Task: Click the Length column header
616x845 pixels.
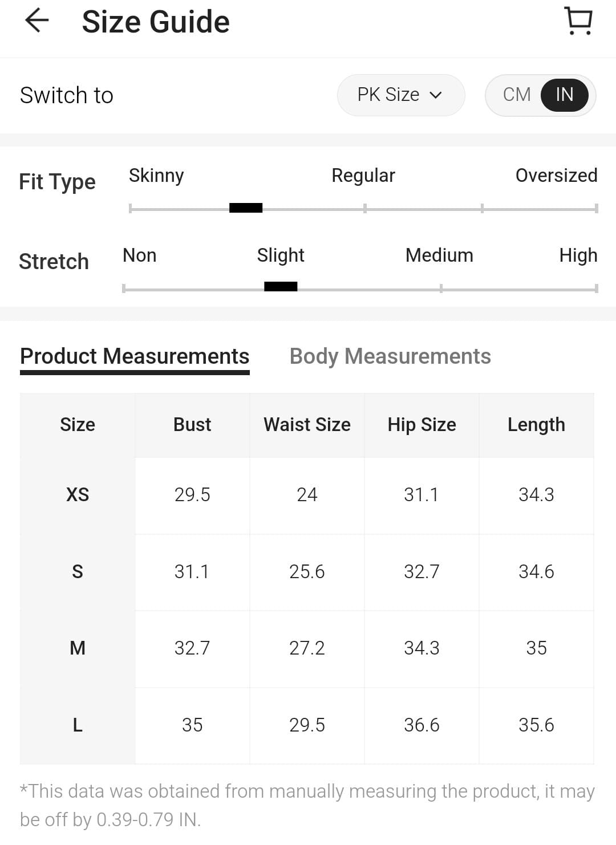Action: 536,425
